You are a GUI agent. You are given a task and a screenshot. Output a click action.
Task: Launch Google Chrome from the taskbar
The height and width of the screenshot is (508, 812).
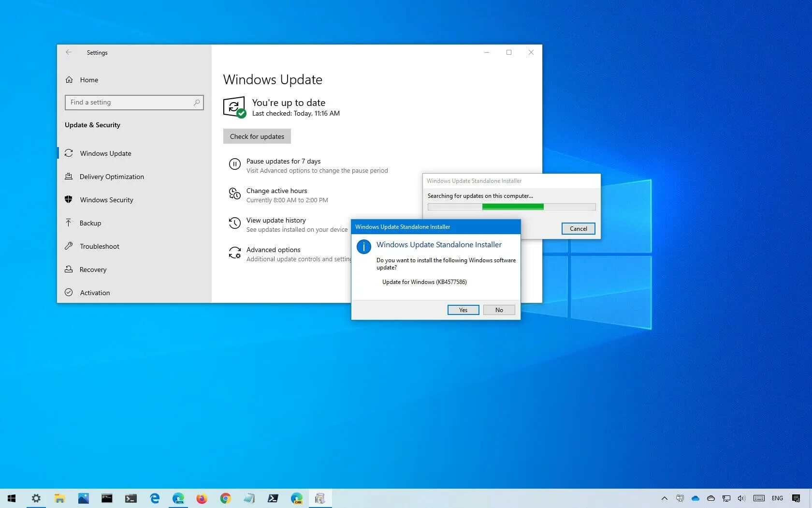point(225,498)
